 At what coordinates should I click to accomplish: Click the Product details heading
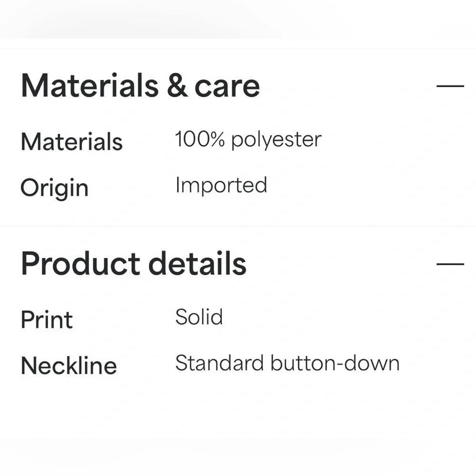134,264
